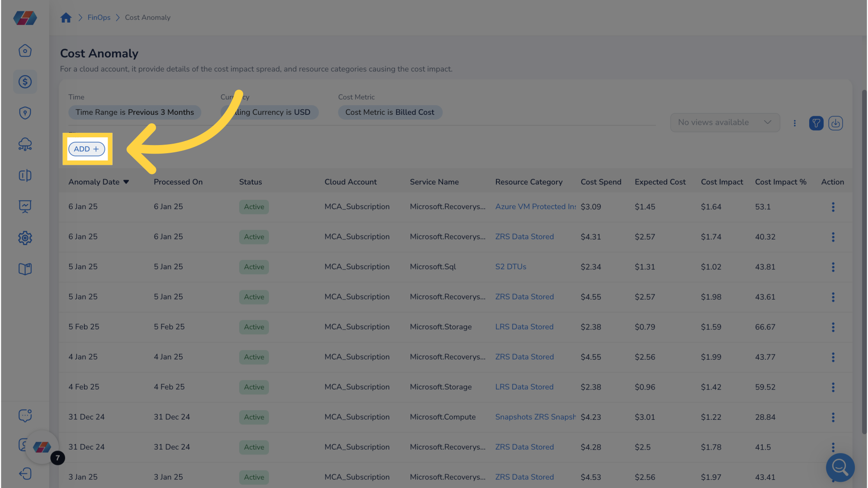This screenshot has width=868, height=488.
Task: Click the 66.67 cost impact percent cell
Action: click(x=765, y=327)
